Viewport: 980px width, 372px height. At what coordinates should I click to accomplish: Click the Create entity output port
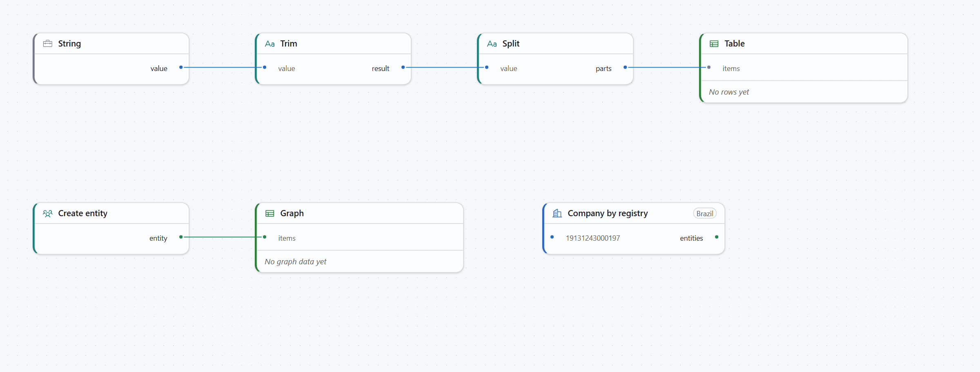coord(181,237)
